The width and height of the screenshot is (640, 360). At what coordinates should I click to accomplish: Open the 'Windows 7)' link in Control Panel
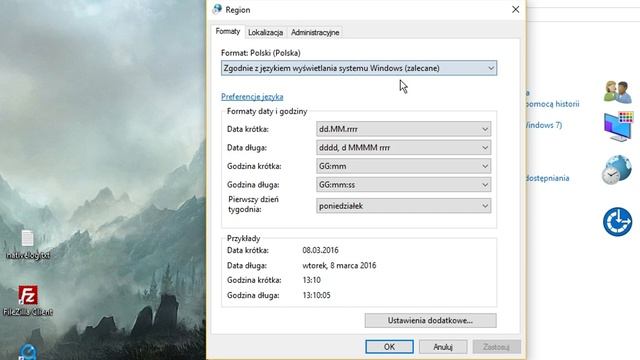click(x=544, y=125)
